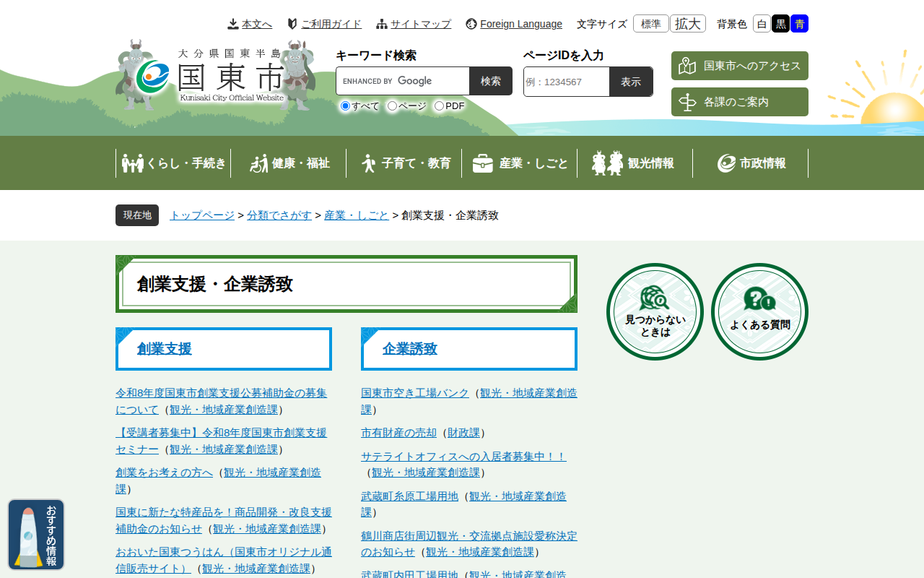924x578 pixels.
Task: Click the page ID input field
Action: [x=567, y=82]
